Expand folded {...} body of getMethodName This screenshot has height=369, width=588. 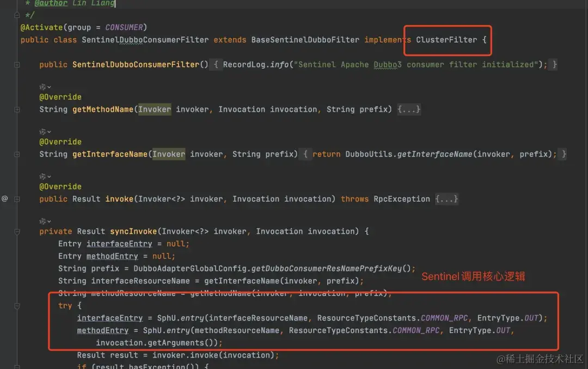click(x=409, y=109)
